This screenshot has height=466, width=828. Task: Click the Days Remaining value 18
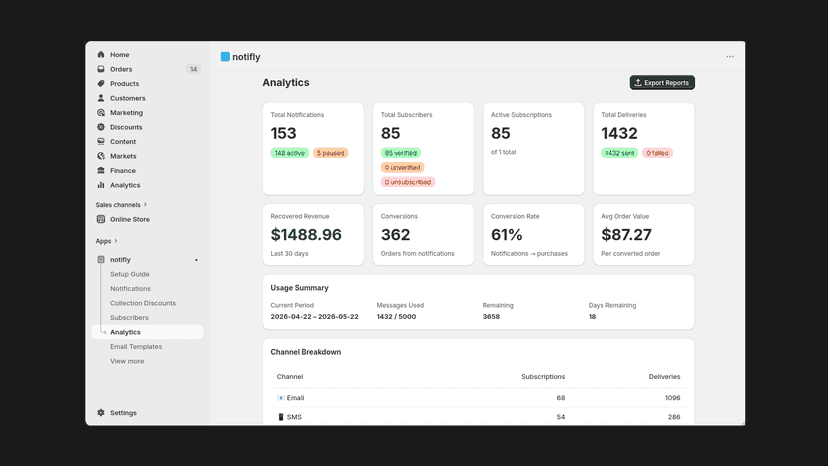tap(592, 316)
